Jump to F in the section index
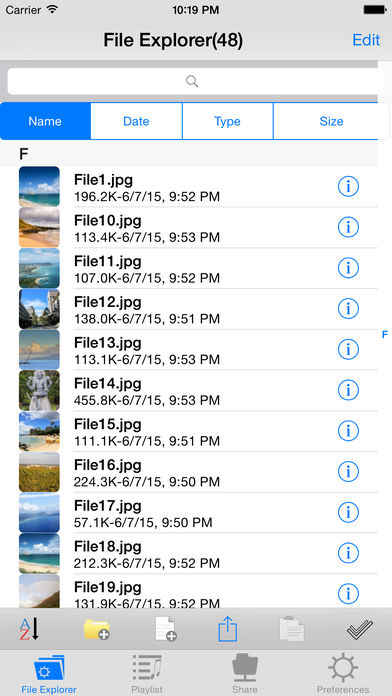 (385, 334)
